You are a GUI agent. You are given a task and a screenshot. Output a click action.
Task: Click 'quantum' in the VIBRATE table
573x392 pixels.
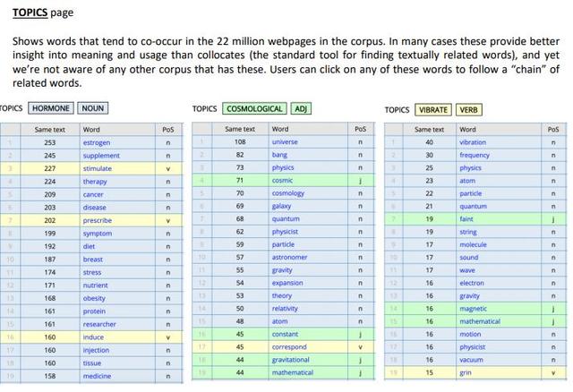click(x=474, y=207)
